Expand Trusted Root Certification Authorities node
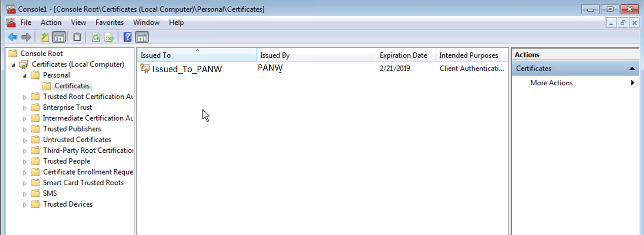The width and height of the screenshot is (644, 235). coord(25,96)
